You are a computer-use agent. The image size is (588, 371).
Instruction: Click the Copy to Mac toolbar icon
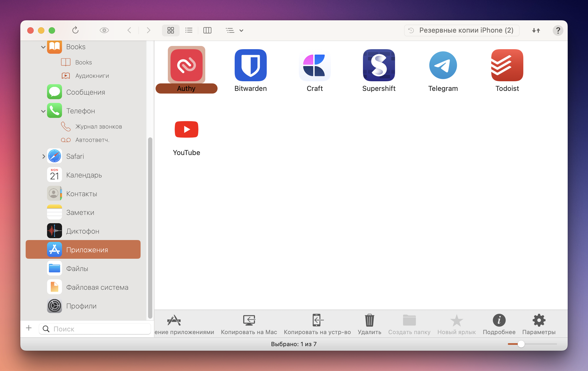[249, 320]
